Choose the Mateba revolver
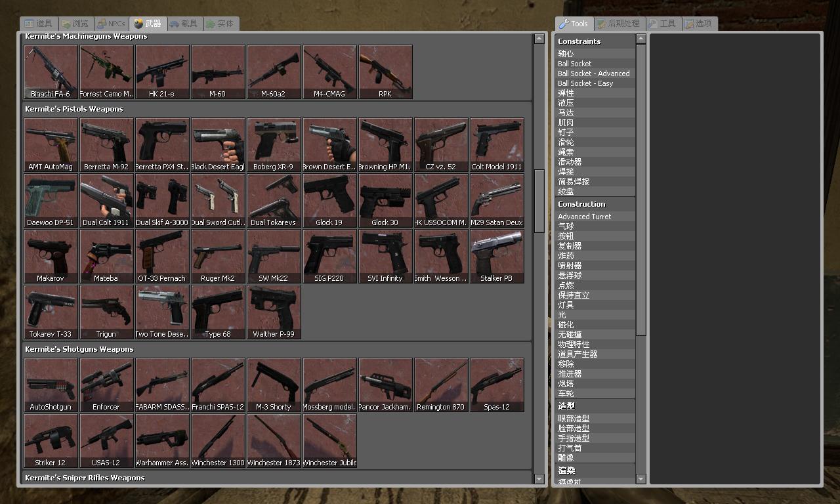The width and height of the screenshot is (840, 504). click(x=106, y=257)
